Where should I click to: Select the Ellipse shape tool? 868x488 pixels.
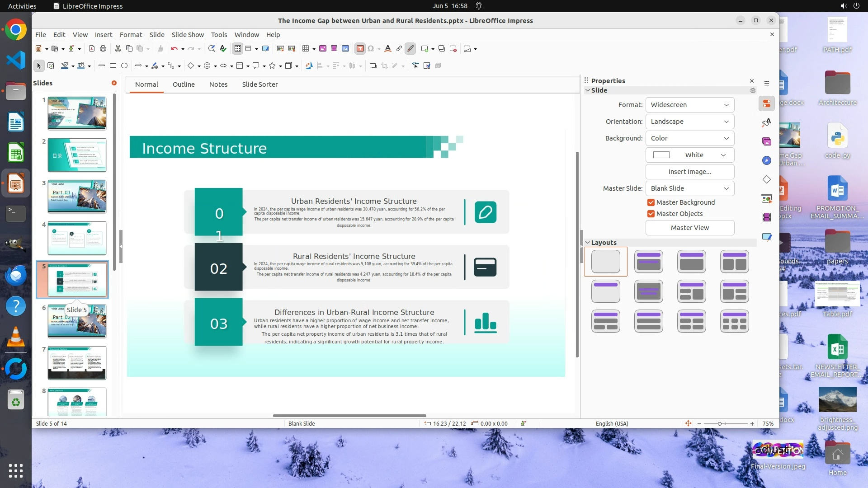(x=124, y=66)
